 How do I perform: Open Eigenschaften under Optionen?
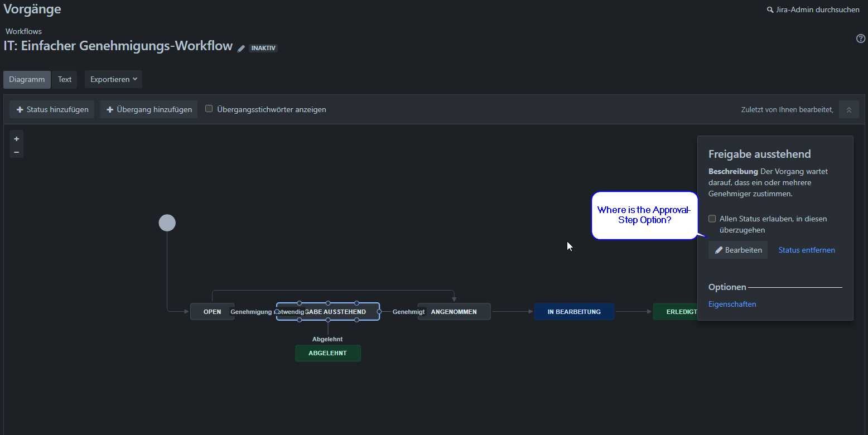tap(732, 304)
